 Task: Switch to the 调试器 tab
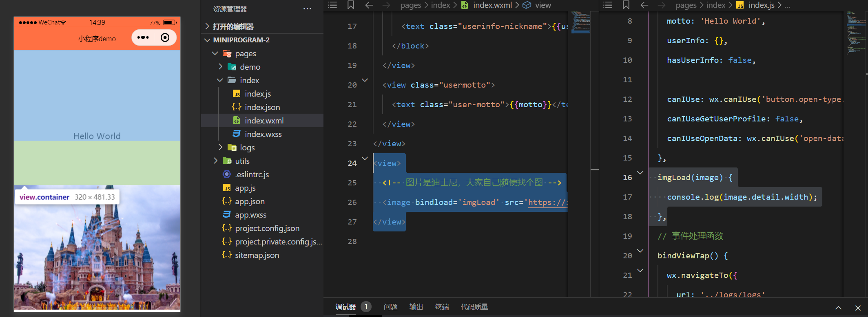click(x=346, y=307)
